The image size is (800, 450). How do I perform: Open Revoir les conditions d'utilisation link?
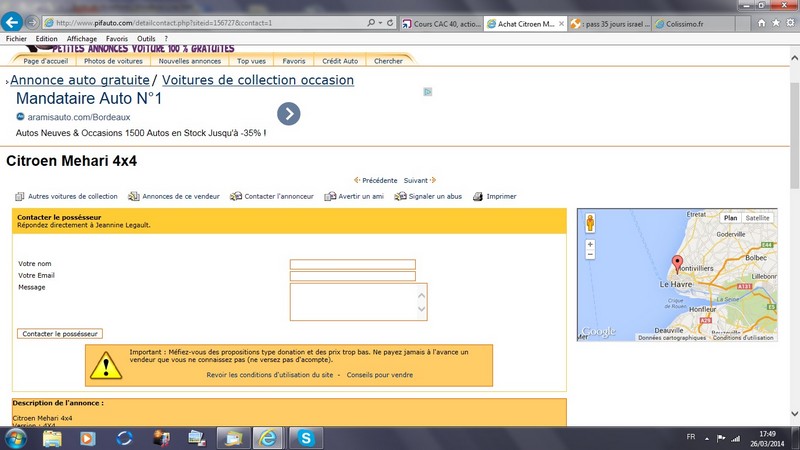click(x=269, y=374)
